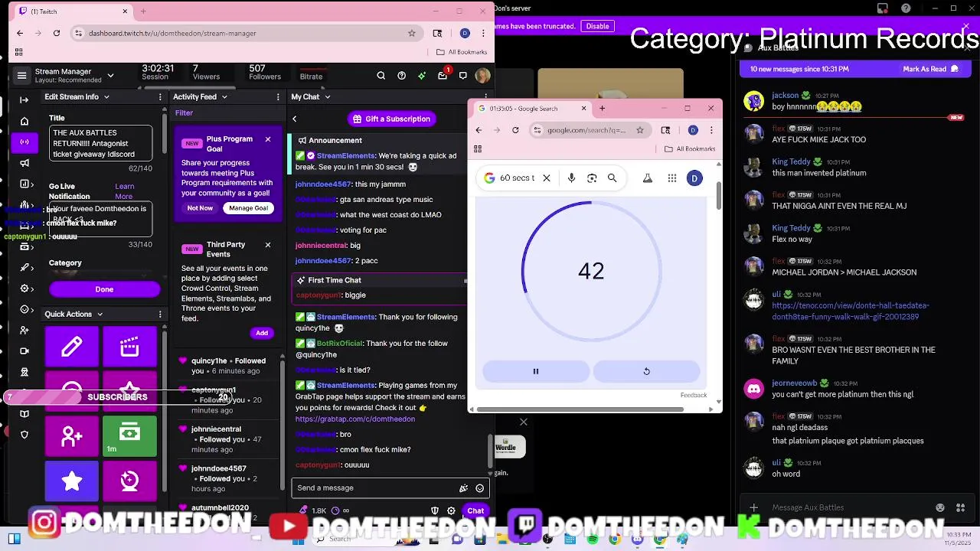Image resolution: width=980 pixels, height=551 pixels.
Task: Click Google voice search microphone icon
Action: tap(571, 178)
